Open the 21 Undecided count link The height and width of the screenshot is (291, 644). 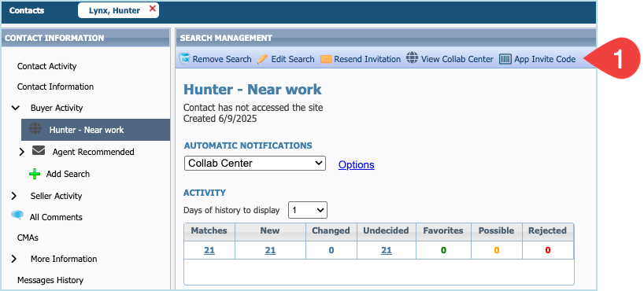tap(386, 250)
